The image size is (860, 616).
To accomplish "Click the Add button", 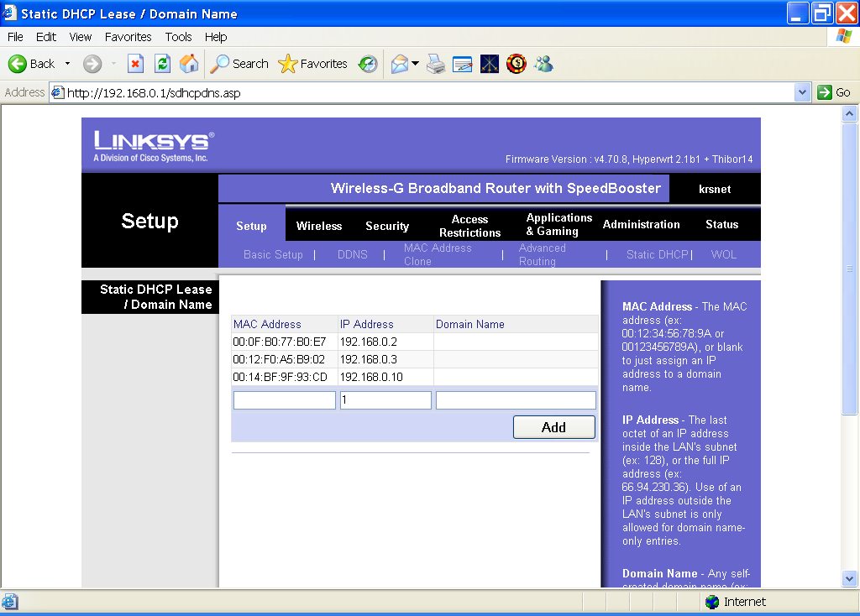I will [554, 427].
